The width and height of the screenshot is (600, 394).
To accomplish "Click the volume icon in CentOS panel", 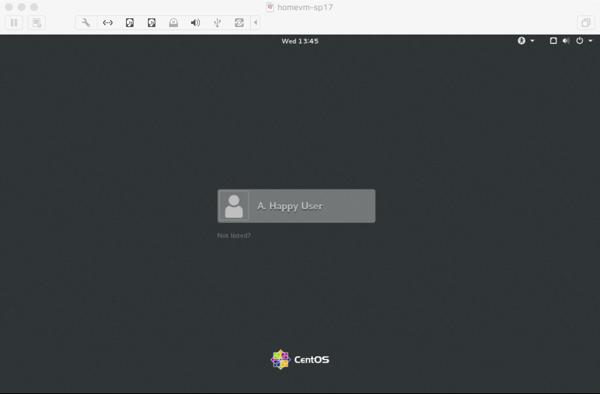I will click(566, 41).
